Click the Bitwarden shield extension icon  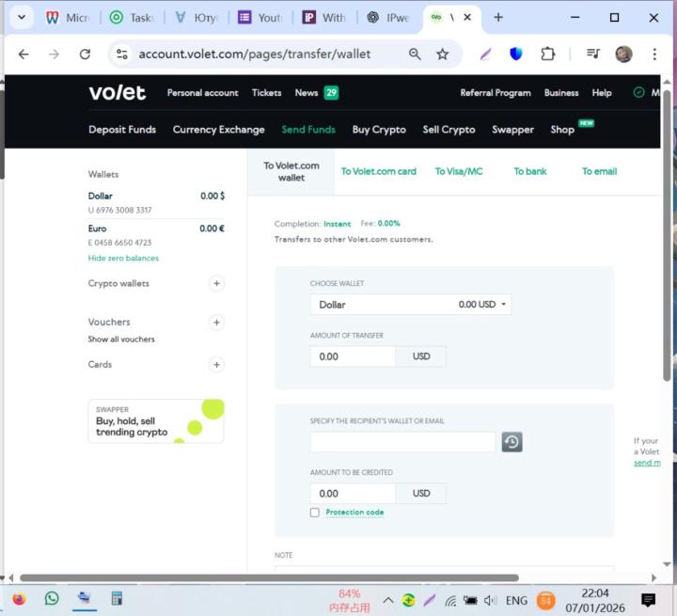(x=516, y=54)
